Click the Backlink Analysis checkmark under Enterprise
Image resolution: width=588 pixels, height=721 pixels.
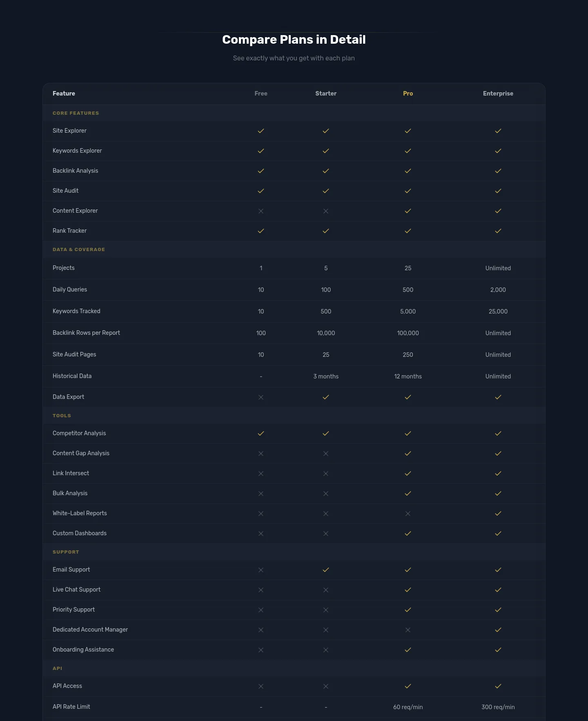coord(498,171)
